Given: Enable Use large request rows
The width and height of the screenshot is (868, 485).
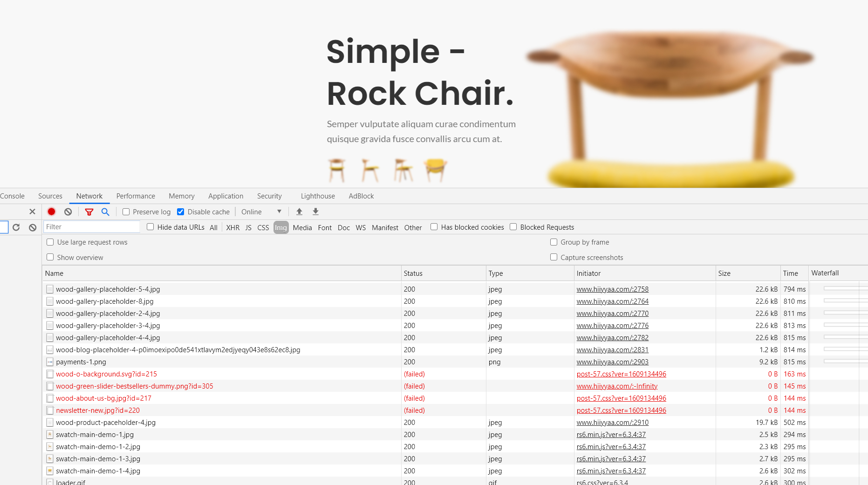Looking at the screenshot, I should [x=50, y=242].
